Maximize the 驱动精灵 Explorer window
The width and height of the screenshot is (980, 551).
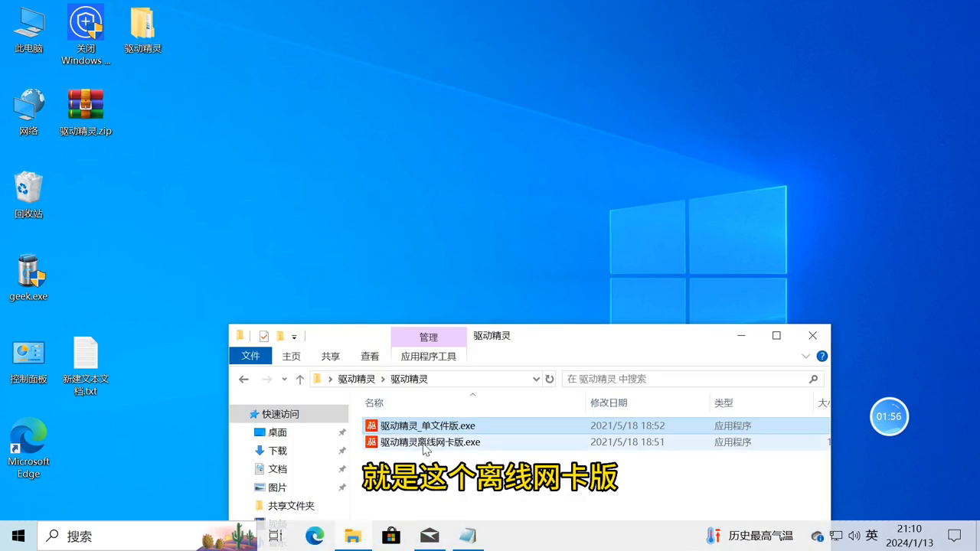[x=776, y=336]
